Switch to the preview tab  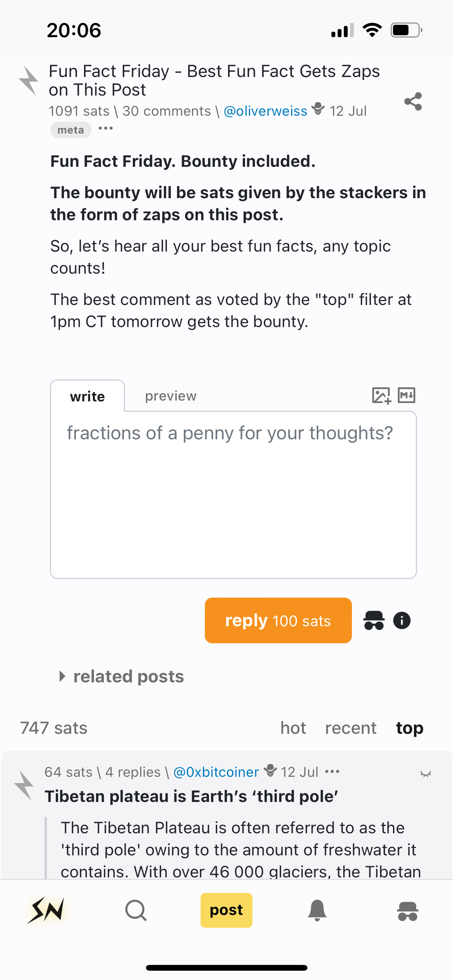tap(171, 396)
